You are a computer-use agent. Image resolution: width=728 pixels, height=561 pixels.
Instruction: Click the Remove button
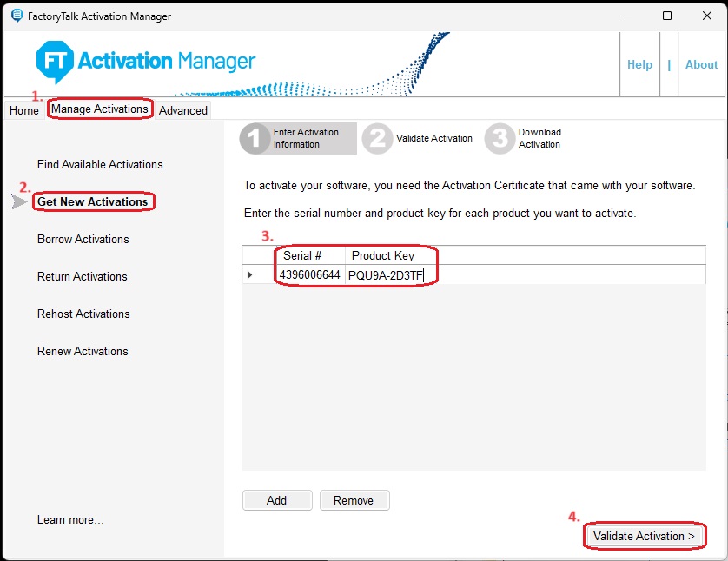point(354,500)
